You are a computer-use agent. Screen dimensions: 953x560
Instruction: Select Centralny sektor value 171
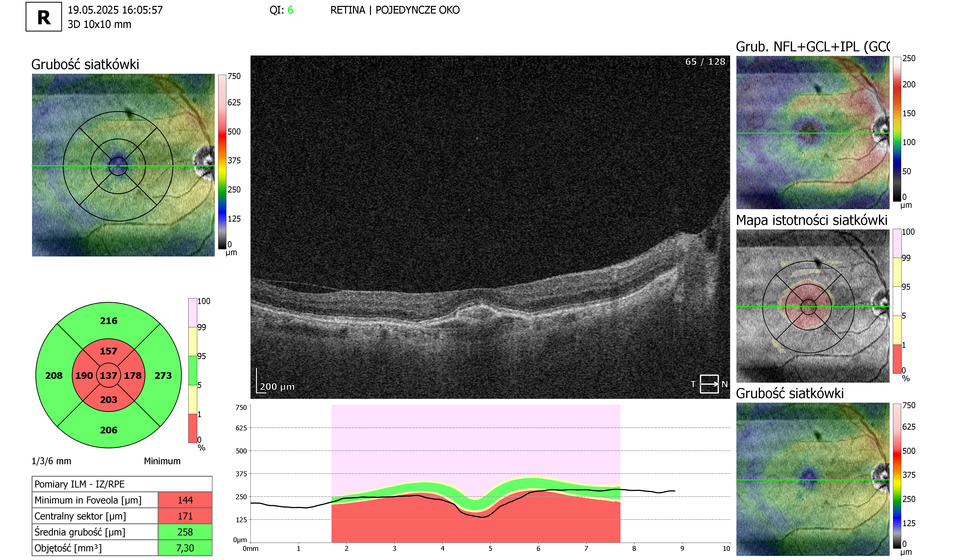185,516
